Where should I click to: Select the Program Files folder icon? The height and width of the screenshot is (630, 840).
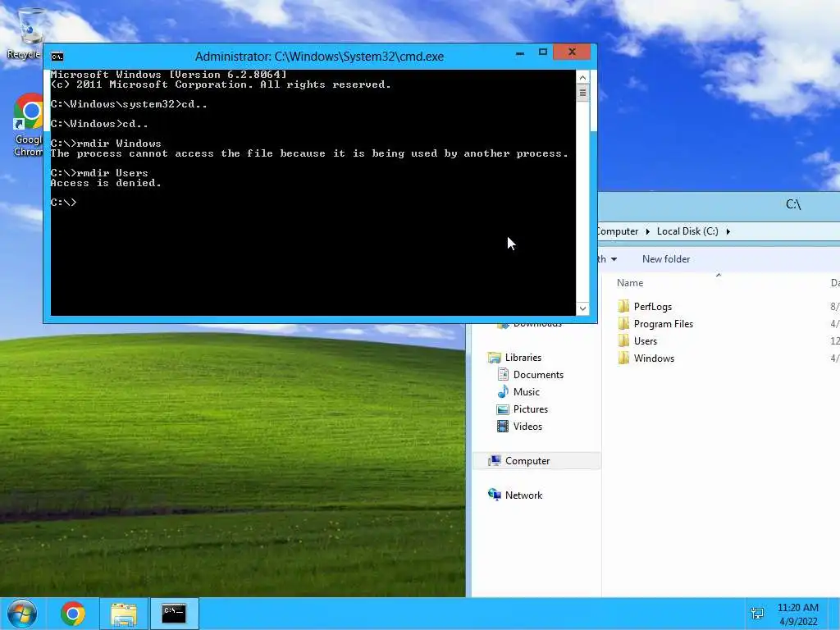pos(623,323)
